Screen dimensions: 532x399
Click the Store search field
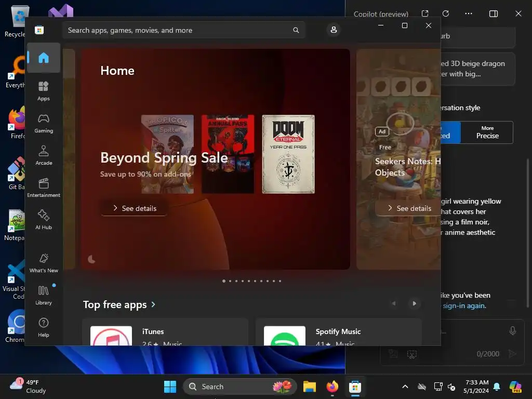point(183,30)
